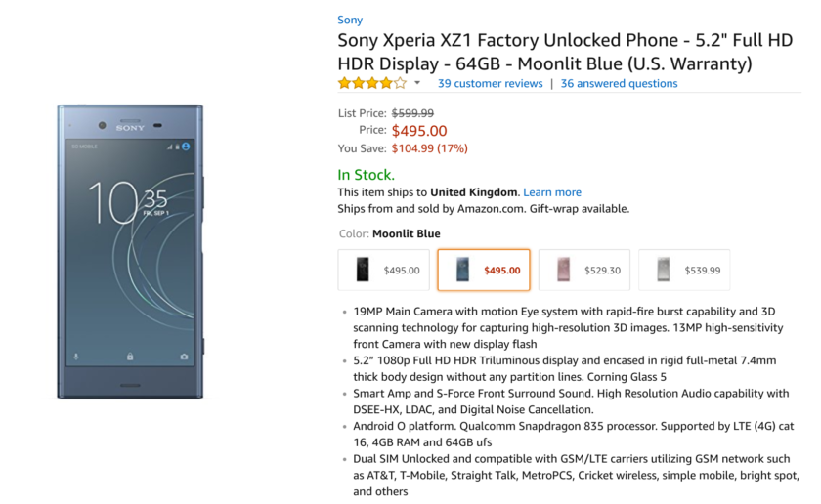Click the In Stock status text
This screenshot has height=504, width=821.
pyautogui.click(x=366, y=175)
